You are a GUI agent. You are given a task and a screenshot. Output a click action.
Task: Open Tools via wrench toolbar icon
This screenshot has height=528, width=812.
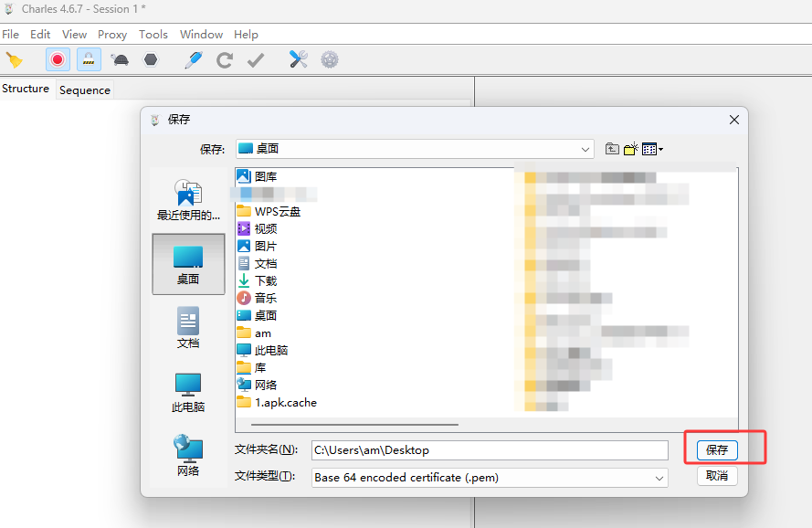click(x=299, y=59)
